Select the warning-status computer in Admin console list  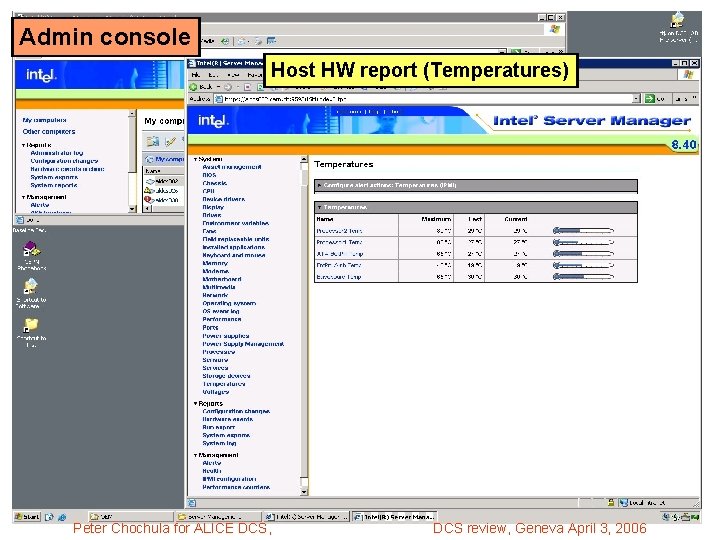[x=162, y=191]
